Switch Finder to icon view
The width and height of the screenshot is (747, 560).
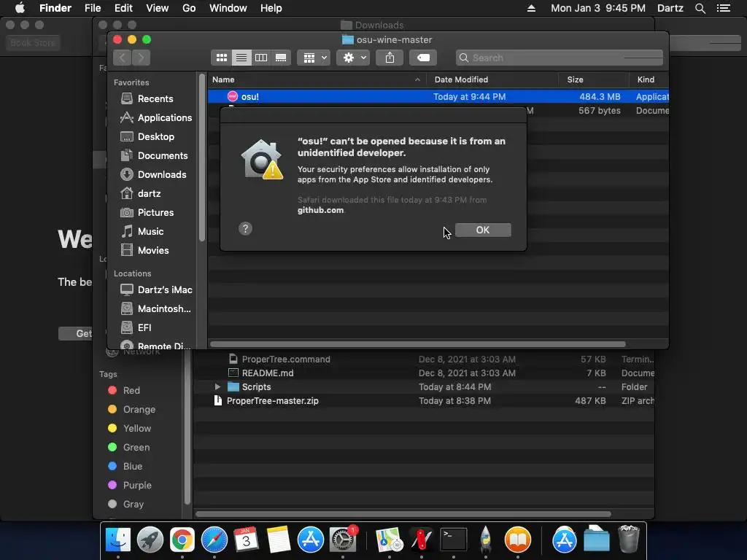(222, 58)
